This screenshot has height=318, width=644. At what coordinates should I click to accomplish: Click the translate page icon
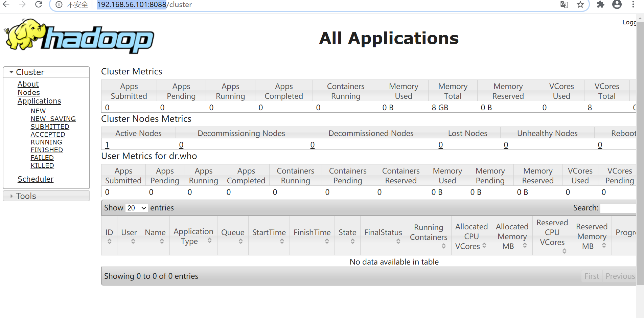click(x=564, y=4)
